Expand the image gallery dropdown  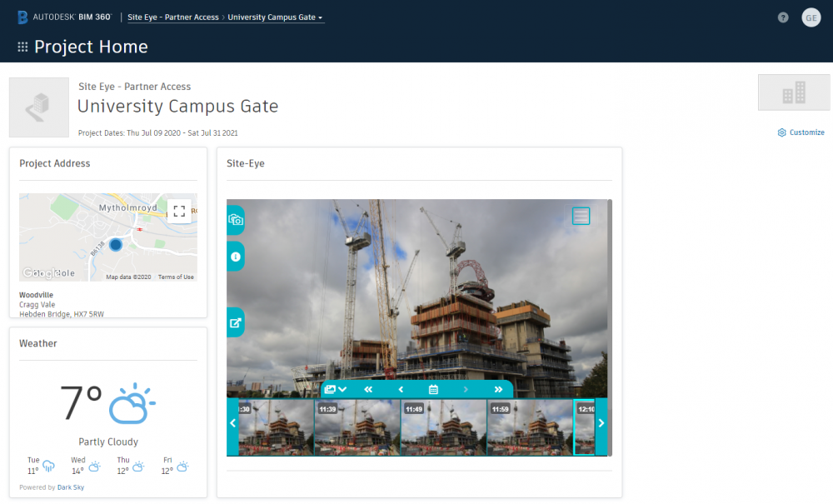336,389
